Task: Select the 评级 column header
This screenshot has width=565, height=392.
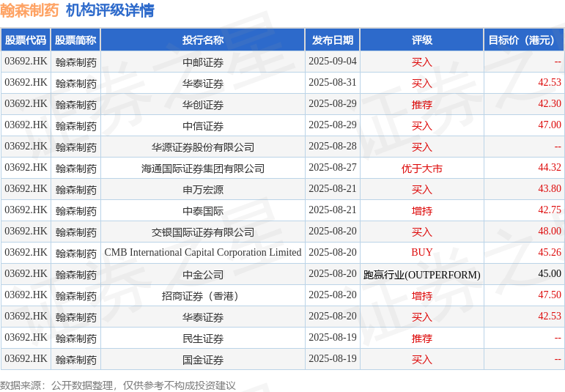Action: [422, 40]
